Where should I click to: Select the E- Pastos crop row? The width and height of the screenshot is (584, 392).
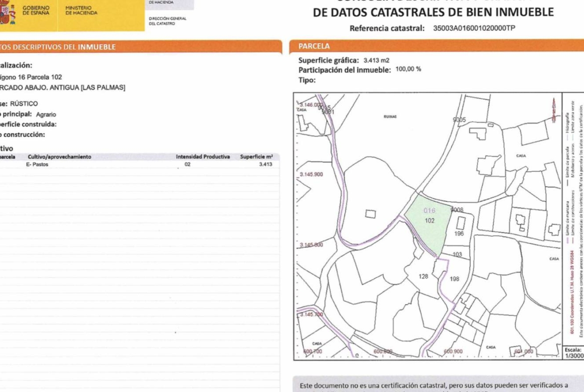37,164
